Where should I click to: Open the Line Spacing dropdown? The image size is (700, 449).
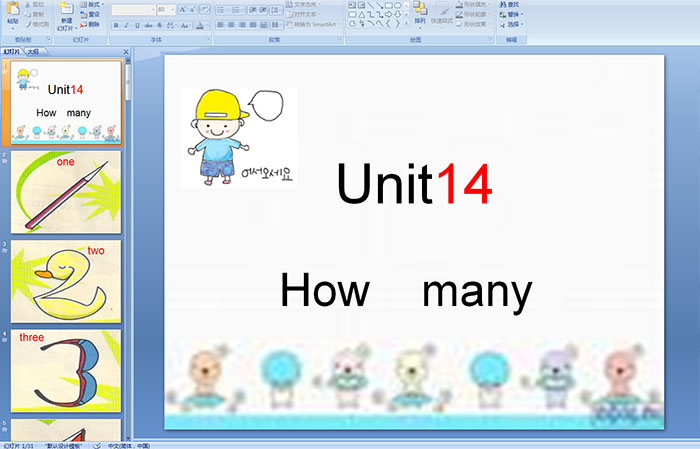(276, 9)
